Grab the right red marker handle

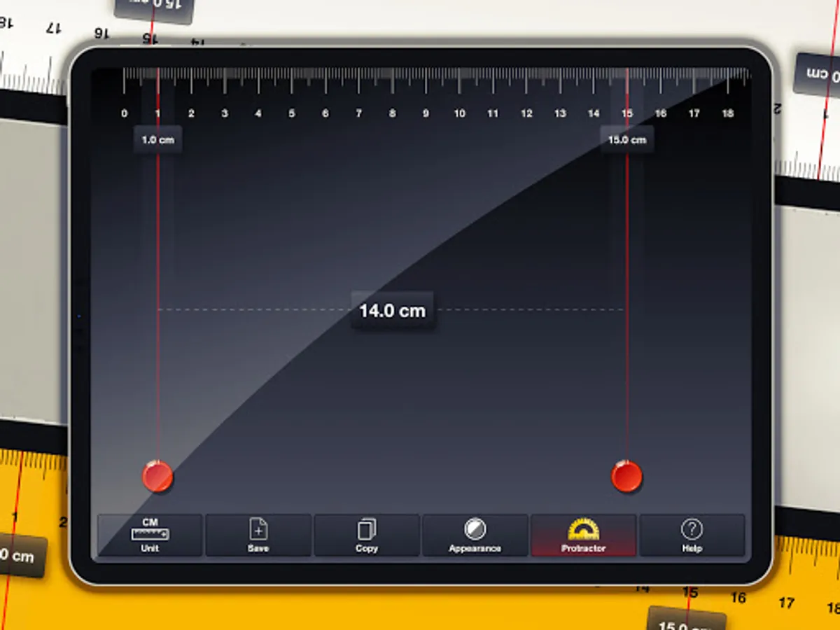(626, 477)
